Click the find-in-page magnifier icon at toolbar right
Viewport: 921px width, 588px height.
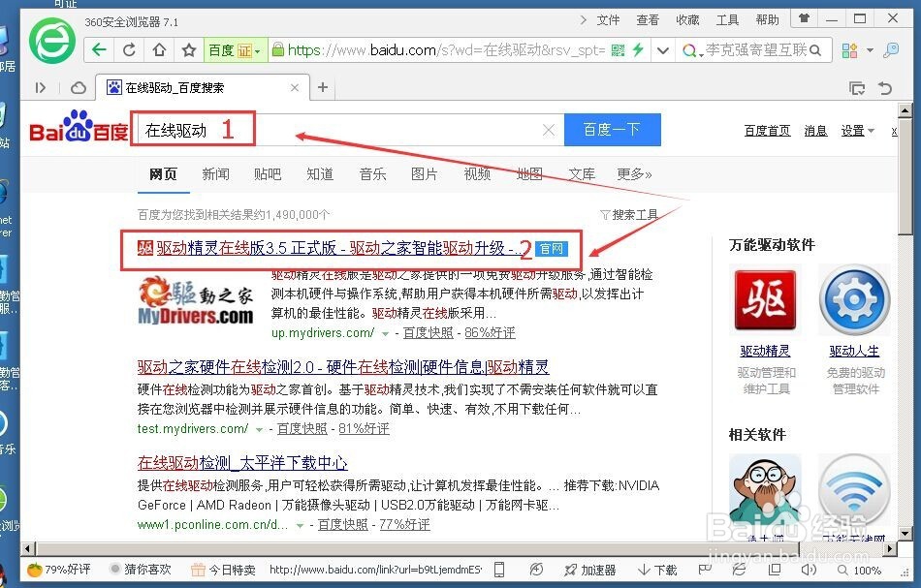(x=891, y=50)
